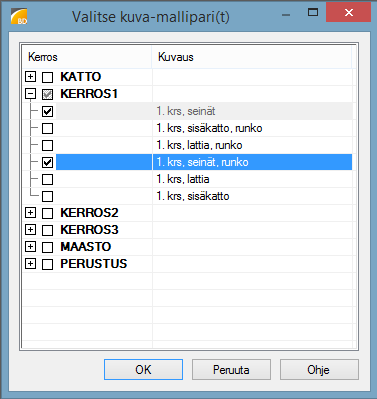Check the KERROS3 checkbox
This screenshot has width=377, height=399.
tap(47, 230)
